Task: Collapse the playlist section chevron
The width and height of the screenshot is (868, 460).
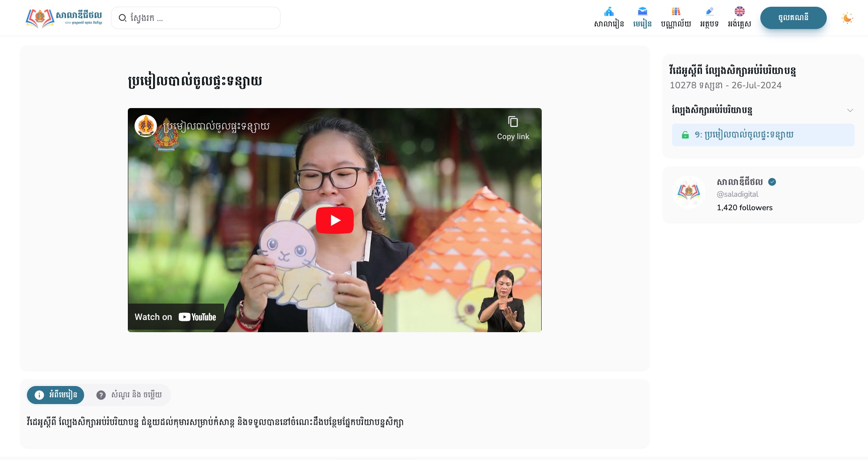Action: [850, 111]
